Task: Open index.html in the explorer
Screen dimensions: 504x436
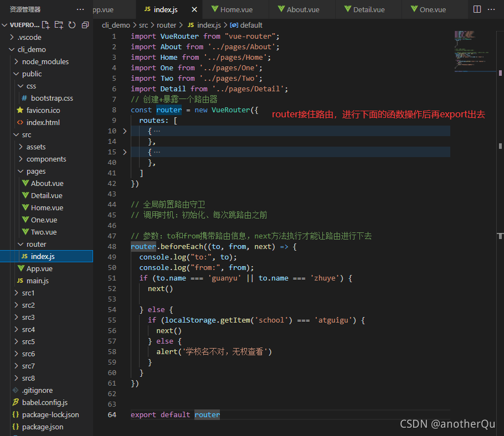Action: pos(47,123)
